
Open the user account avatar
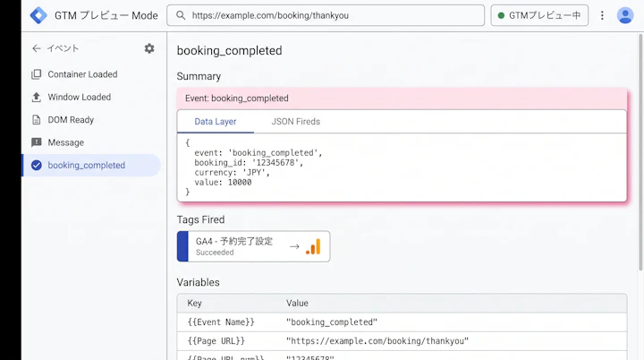(x=625, y=15)
